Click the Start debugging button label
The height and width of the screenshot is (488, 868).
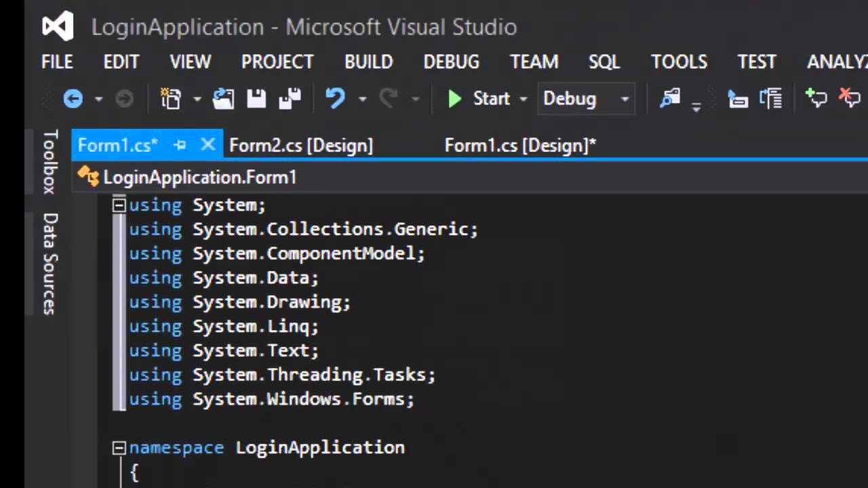[x=491, y=99]
